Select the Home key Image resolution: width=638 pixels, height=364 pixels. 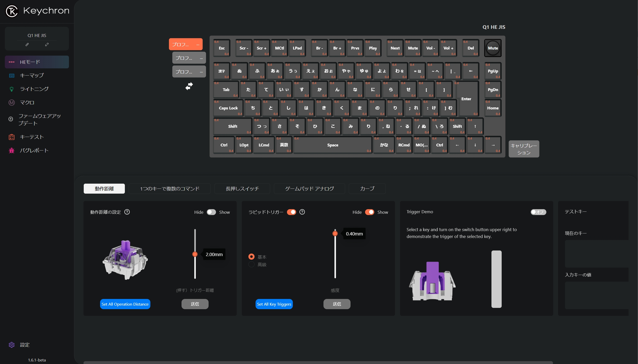click(493, 108)
